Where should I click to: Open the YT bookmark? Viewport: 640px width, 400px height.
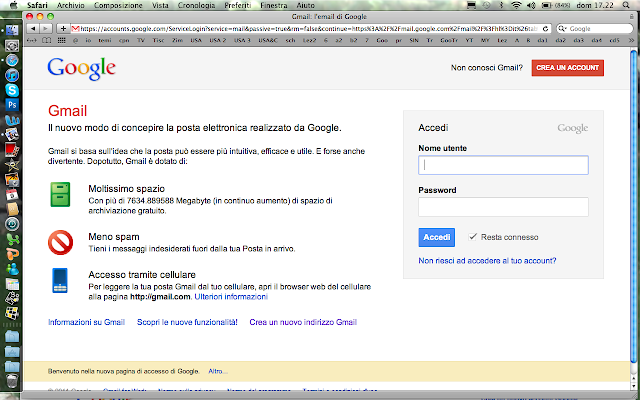pyautogui.click(x=469, y=40)
